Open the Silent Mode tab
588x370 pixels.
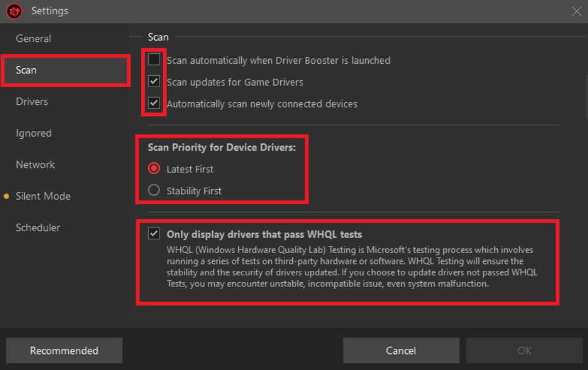pyautogui.click(x=42, y=196)
